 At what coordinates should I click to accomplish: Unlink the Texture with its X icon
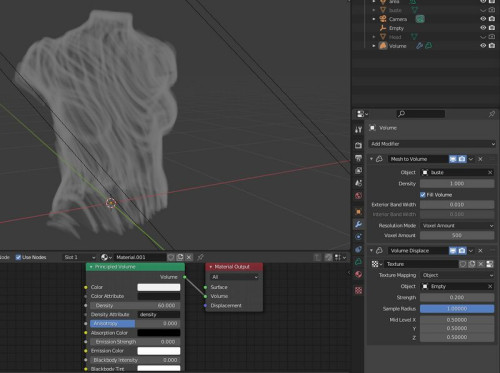(x=481, y=264)
